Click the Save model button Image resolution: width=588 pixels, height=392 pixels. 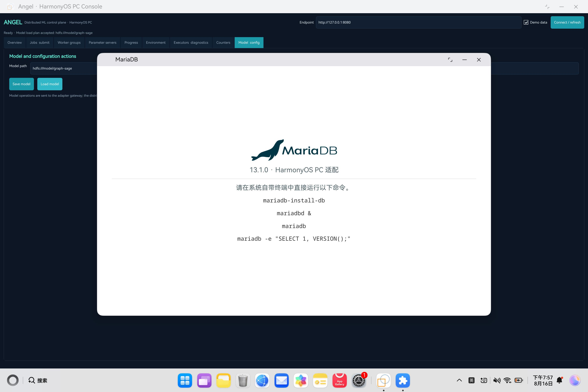pos(21,84)
